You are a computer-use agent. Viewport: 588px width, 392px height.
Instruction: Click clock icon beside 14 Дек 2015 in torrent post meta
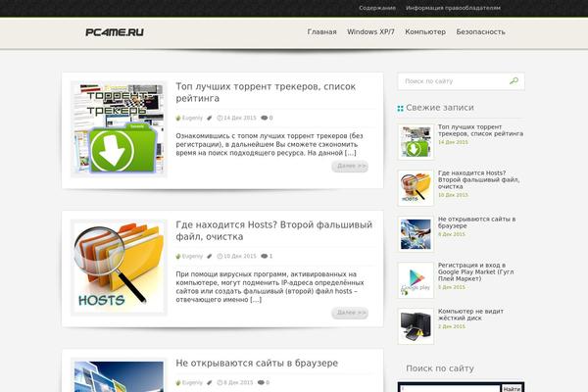click(x=220, y=118)
